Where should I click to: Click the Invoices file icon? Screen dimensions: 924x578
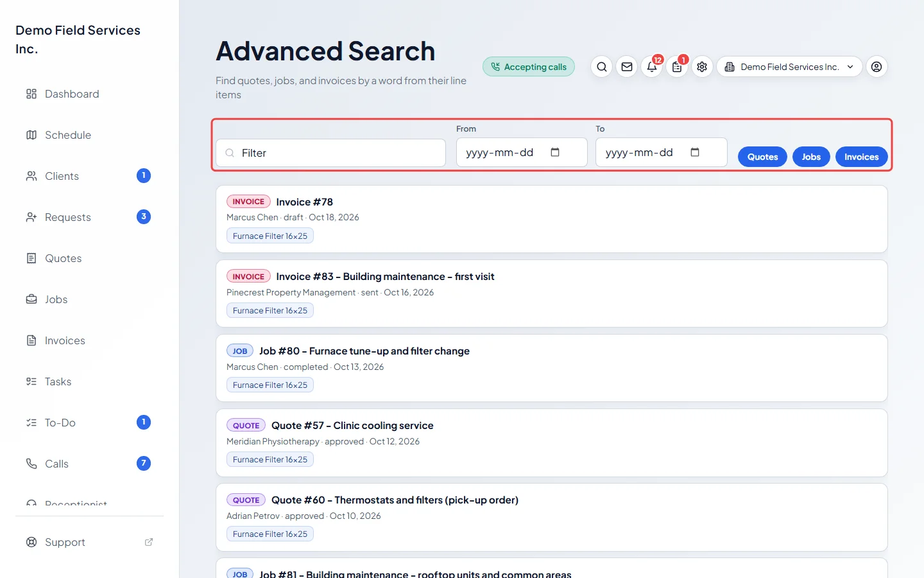(31, 340)
